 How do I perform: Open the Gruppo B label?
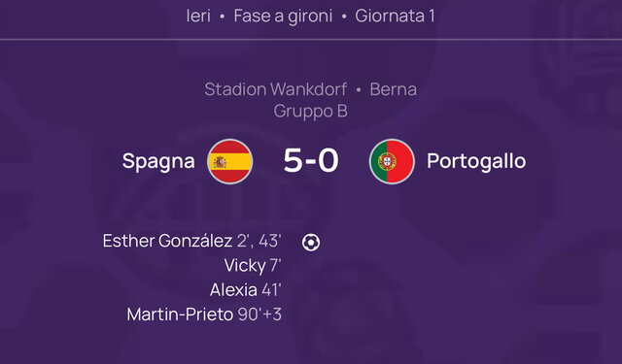(x=311, y=112)
